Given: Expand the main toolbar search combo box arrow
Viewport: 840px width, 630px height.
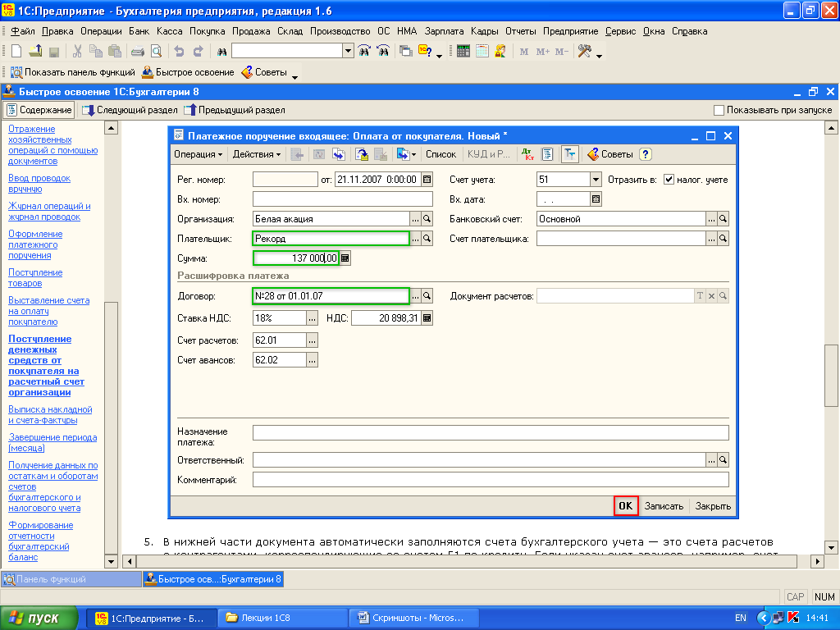Looking at the screenshot, I should 348,52.
